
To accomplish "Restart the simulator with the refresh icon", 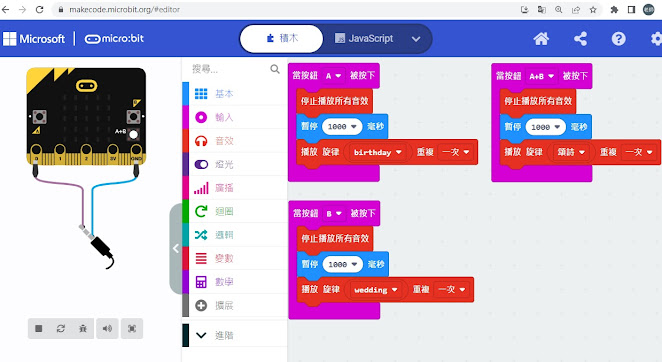I will (61, 328).
